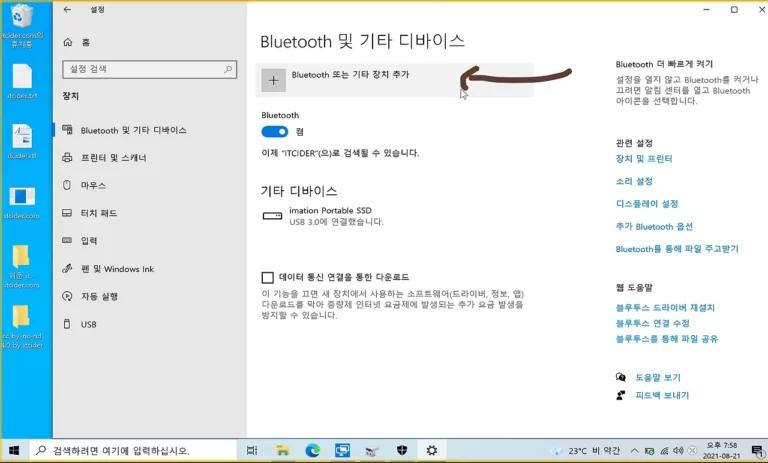Expand hidden system tray icons chevron
The image size is (768, 463).
(x=634, y=451)
